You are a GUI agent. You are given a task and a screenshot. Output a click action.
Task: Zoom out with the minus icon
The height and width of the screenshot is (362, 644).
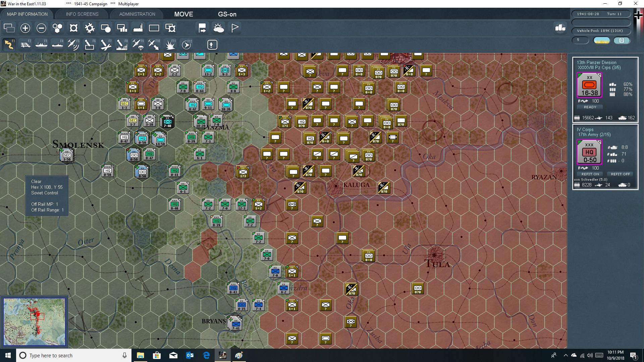pyautogui.click(x=41, y=28)
